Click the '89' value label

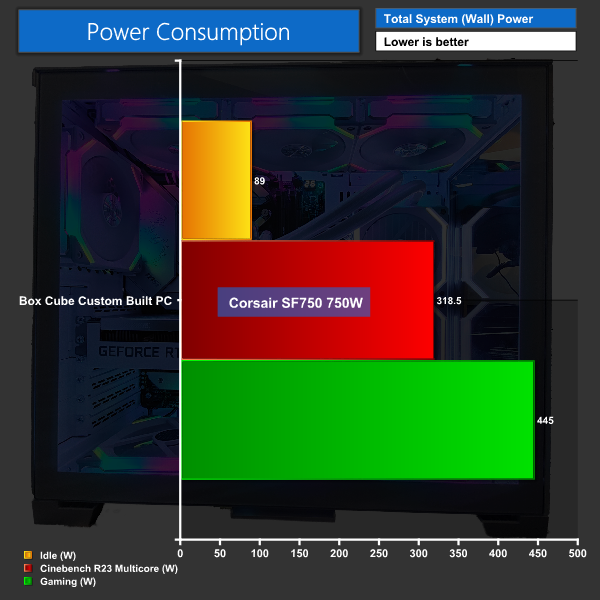click(x=259, y=181)
